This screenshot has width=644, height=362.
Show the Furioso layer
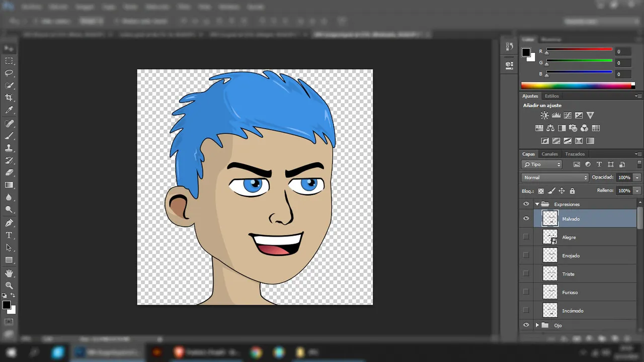click(x=526, y=292)
